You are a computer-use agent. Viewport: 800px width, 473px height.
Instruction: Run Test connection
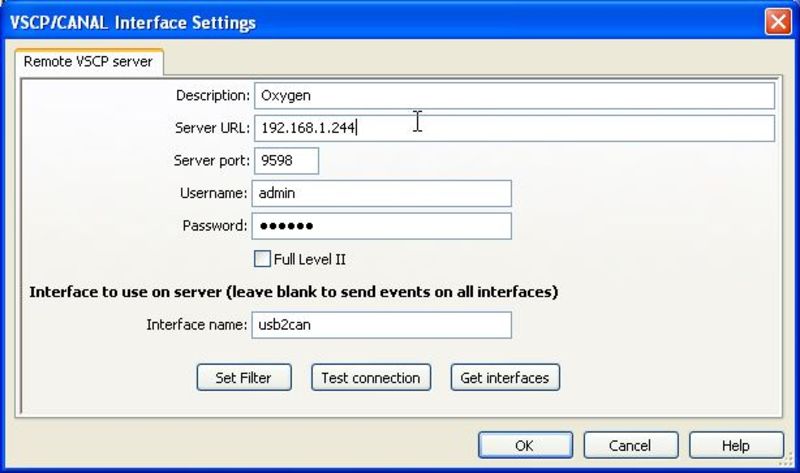[371, 377]
